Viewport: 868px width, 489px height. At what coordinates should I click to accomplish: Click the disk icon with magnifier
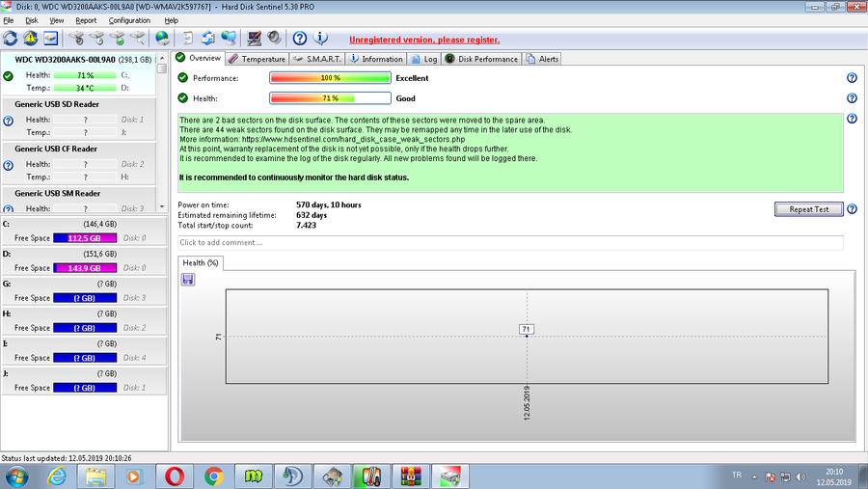(137, 39)
